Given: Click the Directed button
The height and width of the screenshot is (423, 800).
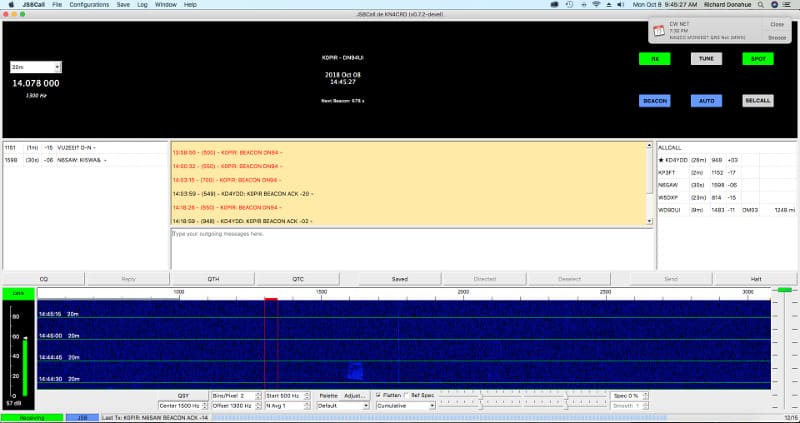Looking at the screenshot, I should [x=485, y=279].
